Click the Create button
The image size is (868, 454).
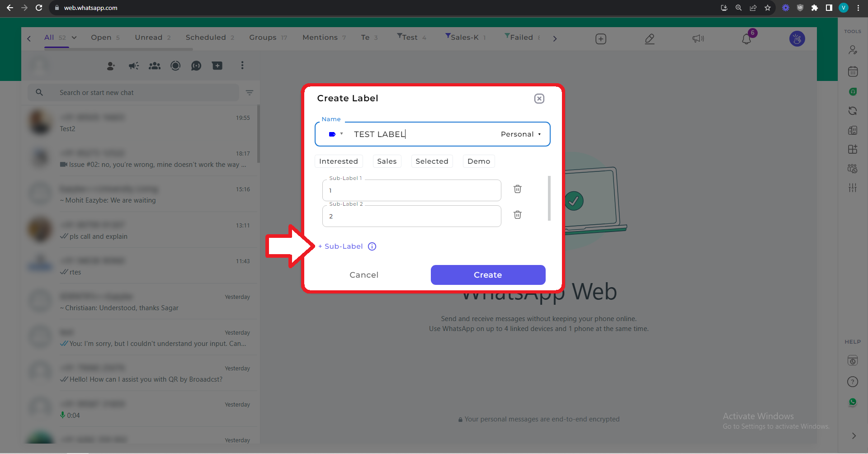coord(488,275)
